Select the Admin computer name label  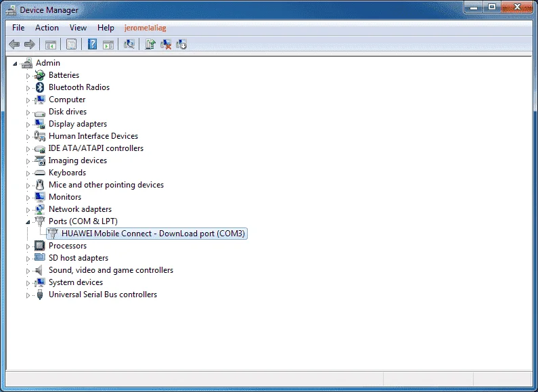pos(47,63)
